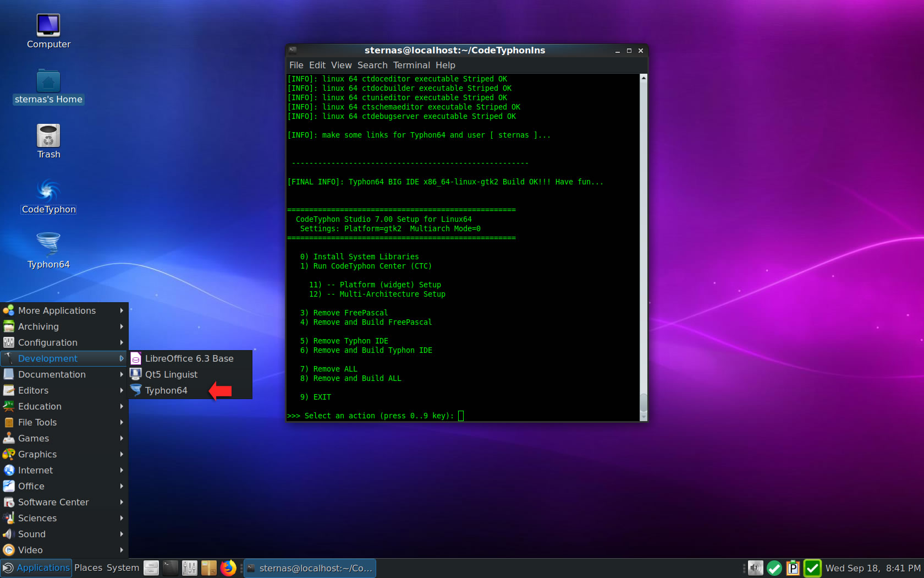This screenshot has width=924, height=578.
Task: Click the Applications panel menu button
Action: point(36,568)
